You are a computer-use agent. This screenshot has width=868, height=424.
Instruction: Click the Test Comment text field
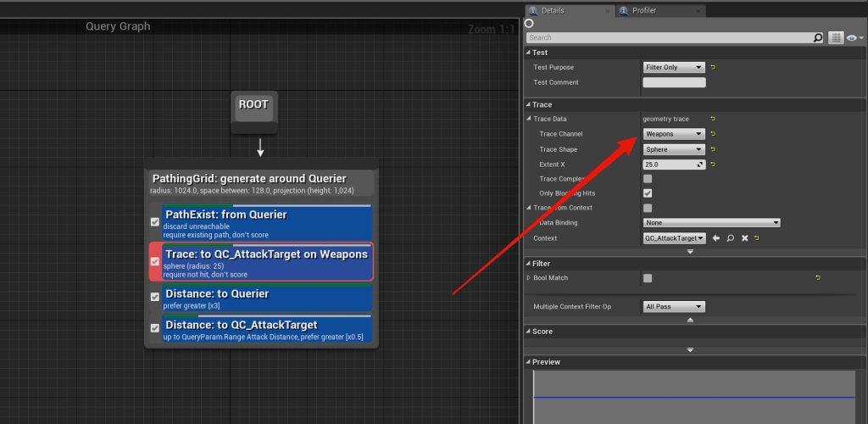(x=674, y=82)
